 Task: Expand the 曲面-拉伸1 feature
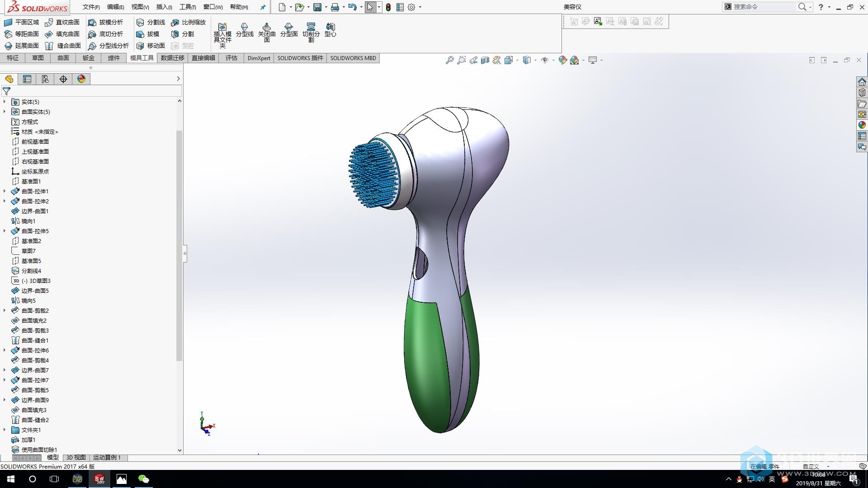[5, 191]
